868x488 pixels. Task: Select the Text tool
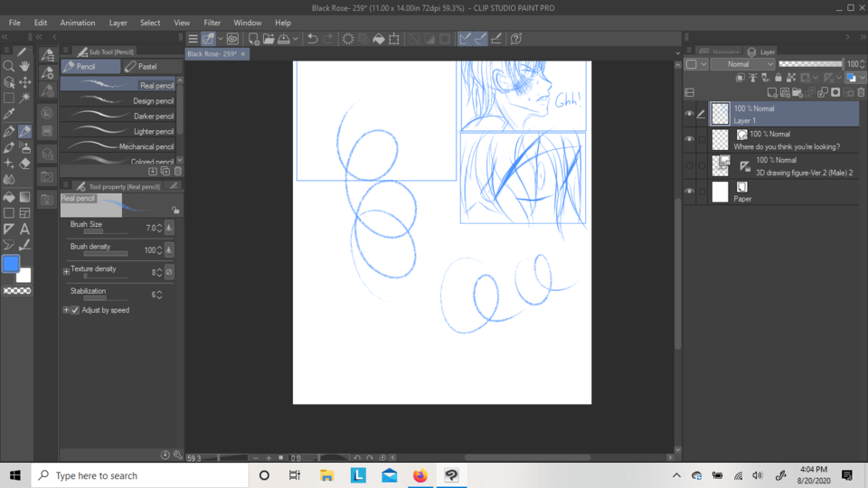click(25, 229)
